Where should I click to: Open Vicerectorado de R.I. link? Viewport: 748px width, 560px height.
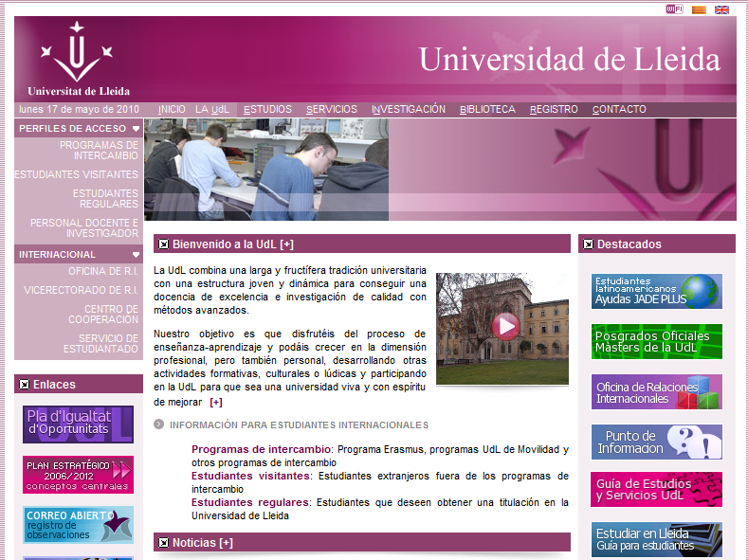[x=82, y=290]
